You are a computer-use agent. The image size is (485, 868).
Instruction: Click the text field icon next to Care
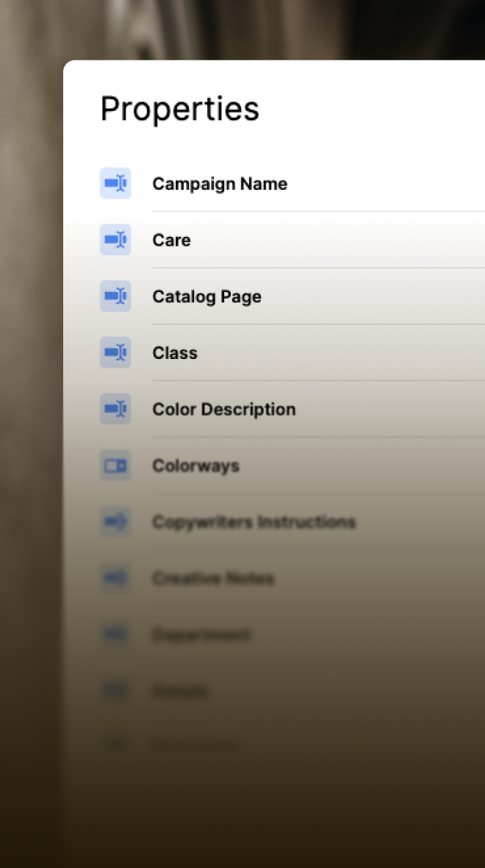pyautogui.click(x=115, y=240)
